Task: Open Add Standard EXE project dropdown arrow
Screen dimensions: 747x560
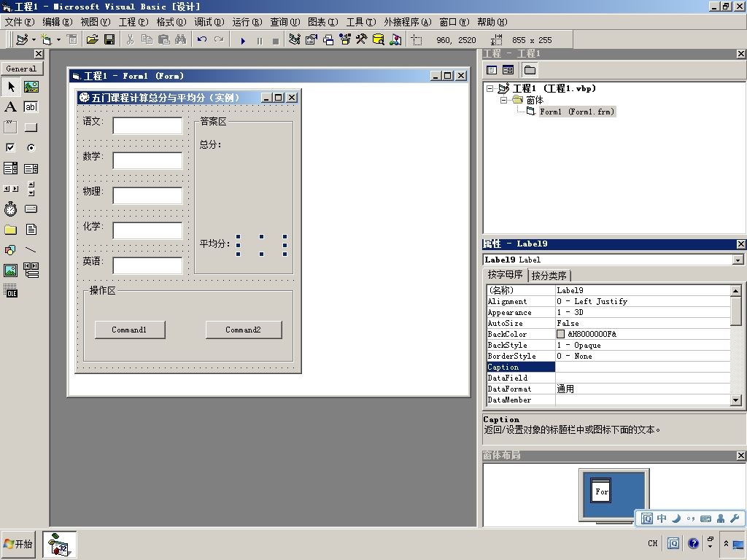Action: coord(34,39)
